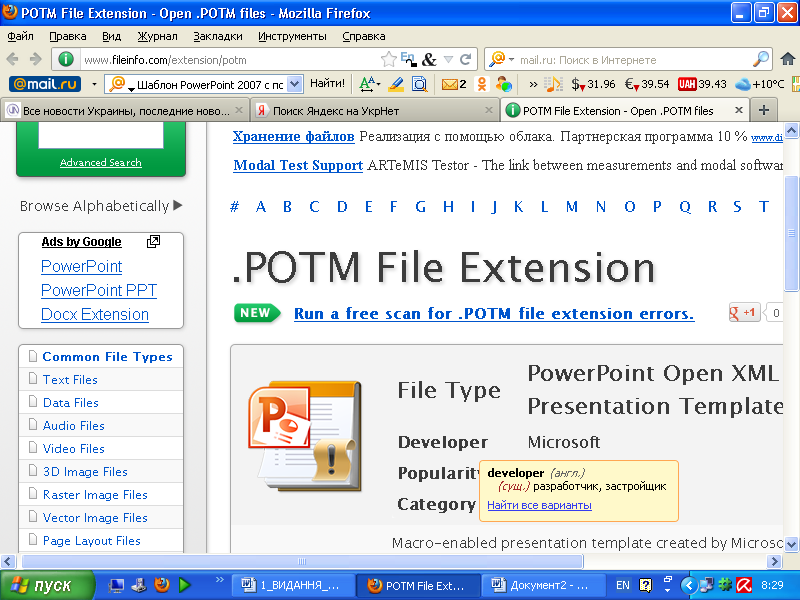Open address bar history dropdown arrow

tap(448, 60)
